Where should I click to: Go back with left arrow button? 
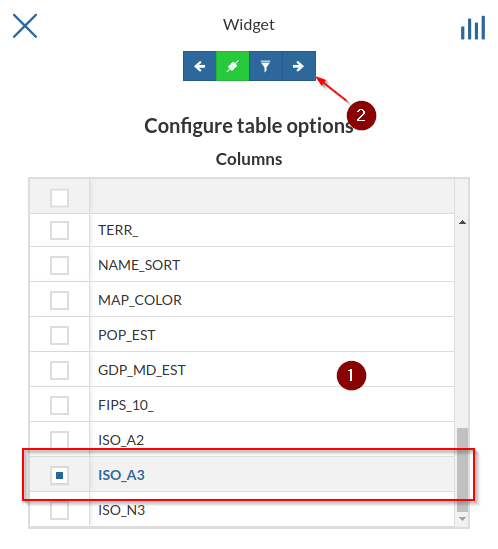pos(200,66)
